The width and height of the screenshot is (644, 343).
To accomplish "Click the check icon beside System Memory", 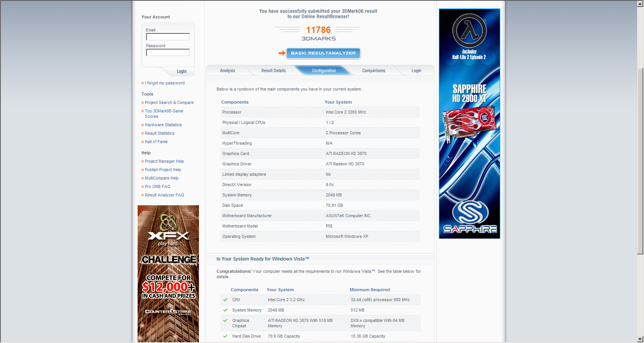I will point(225,310).
